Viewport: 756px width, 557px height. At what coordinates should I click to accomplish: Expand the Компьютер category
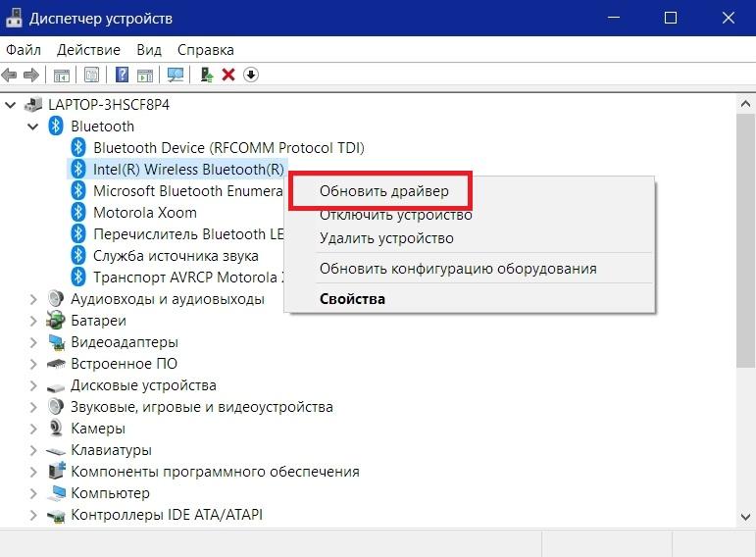pyautogui.click(x=33, y=493)
